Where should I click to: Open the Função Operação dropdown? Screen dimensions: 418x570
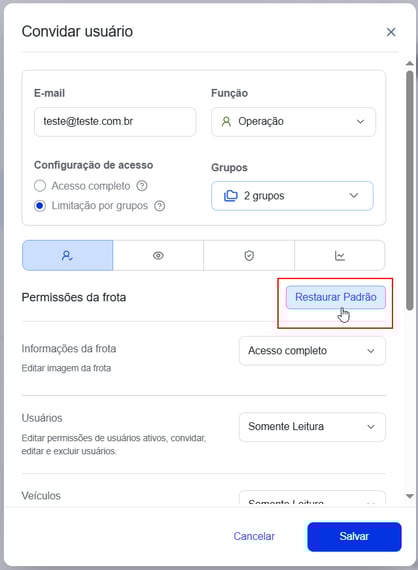coord(293,122)
